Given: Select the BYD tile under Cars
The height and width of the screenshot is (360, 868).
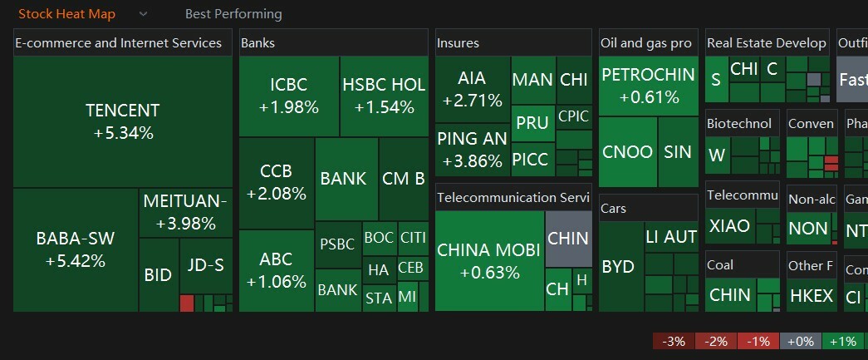Looking at the screenshot, I should pyautogui.click(x=618, y=267).
